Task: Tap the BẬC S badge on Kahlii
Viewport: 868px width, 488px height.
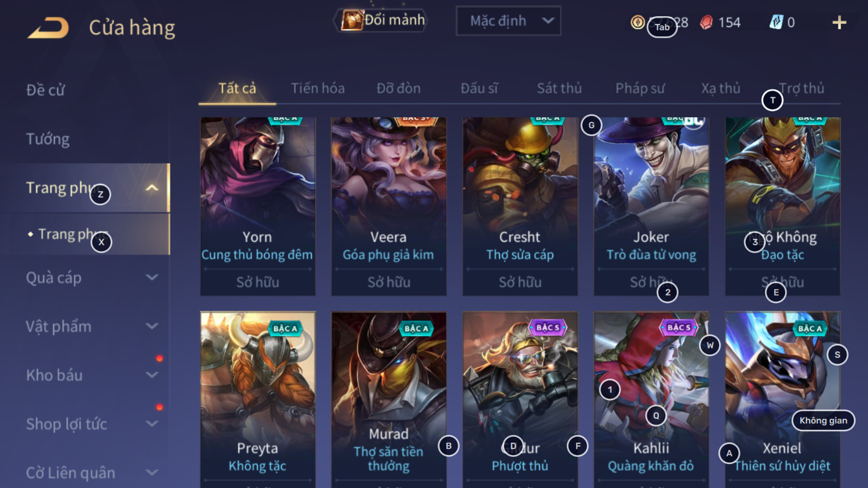Action: [679, 327]
